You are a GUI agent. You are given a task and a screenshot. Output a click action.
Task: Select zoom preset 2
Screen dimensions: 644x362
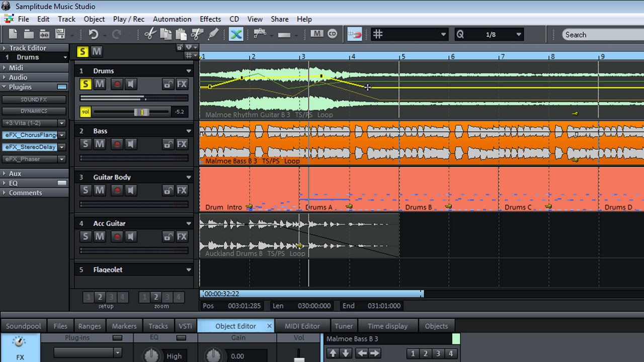156,297
